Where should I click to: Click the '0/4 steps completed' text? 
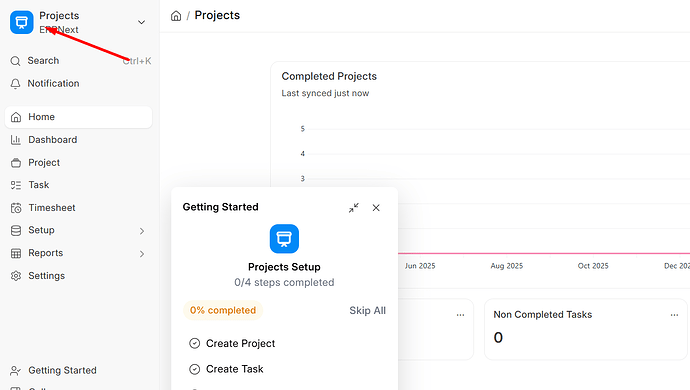[284, 283]
